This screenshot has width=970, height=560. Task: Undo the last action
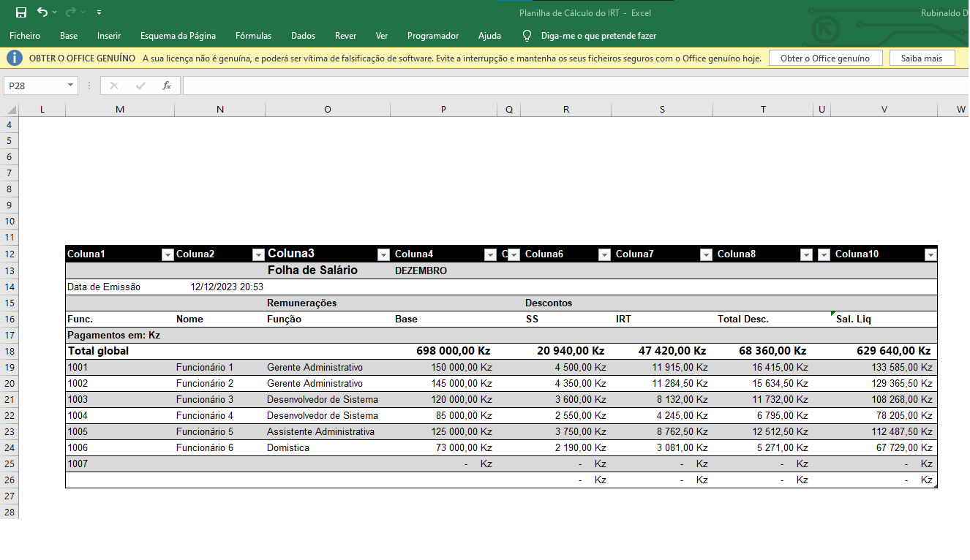42,12
